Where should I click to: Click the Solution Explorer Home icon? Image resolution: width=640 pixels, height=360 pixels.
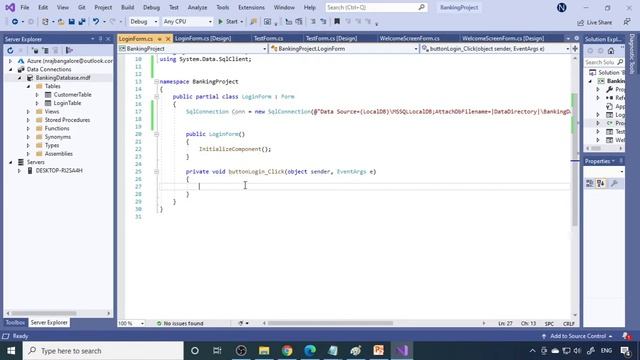[611, 51]
